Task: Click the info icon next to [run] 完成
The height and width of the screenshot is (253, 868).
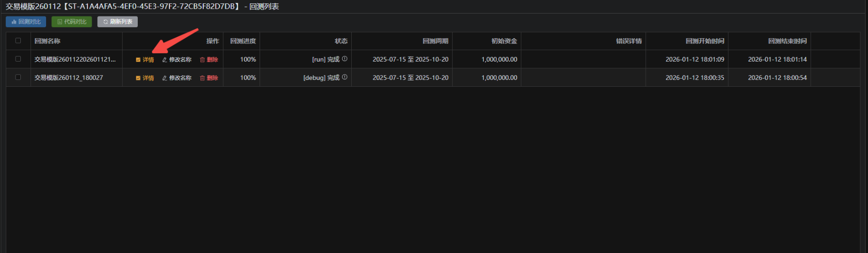Action: point(344,59)
